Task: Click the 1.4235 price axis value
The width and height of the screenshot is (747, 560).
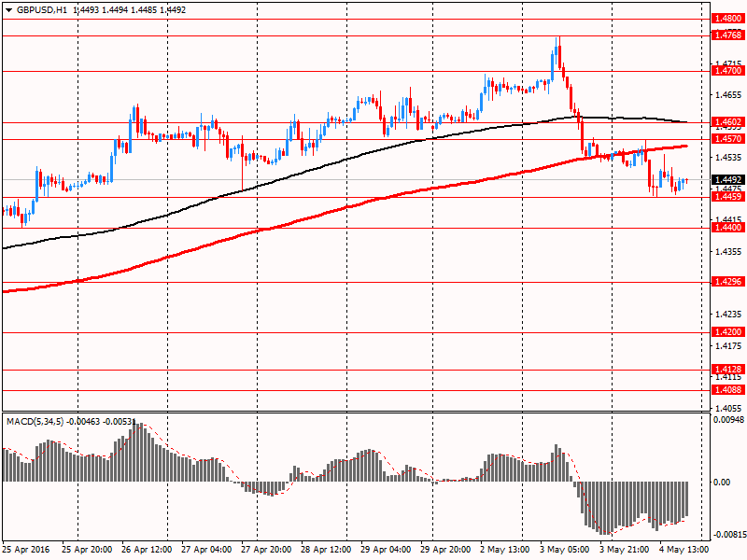Action: 729,314
